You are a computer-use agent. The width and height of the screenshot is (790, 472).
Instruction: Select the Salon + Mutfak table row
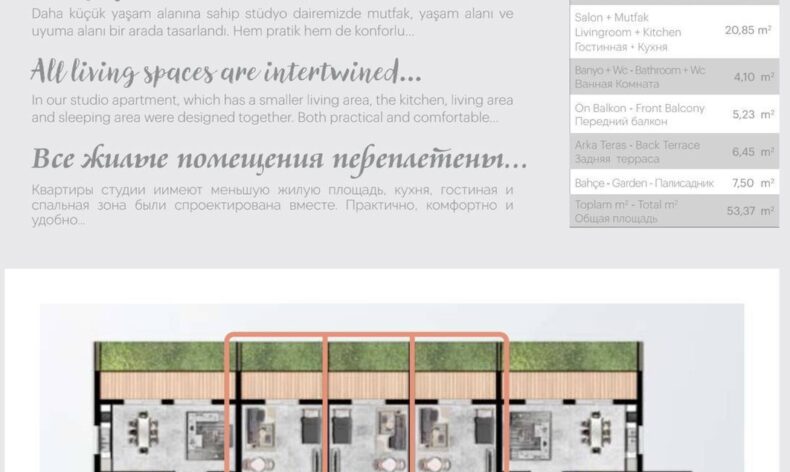point(674,32)
